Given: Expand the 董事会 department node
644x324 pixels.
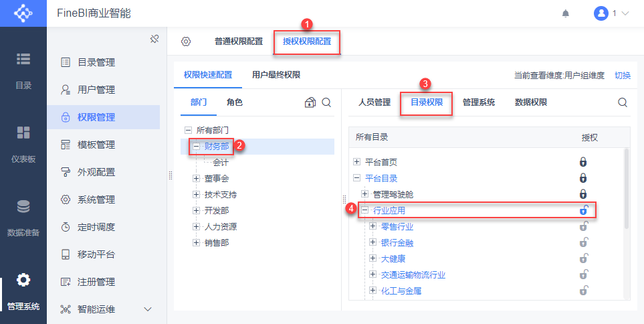Looking at the screenshot, I should click(x=196, y=179).
